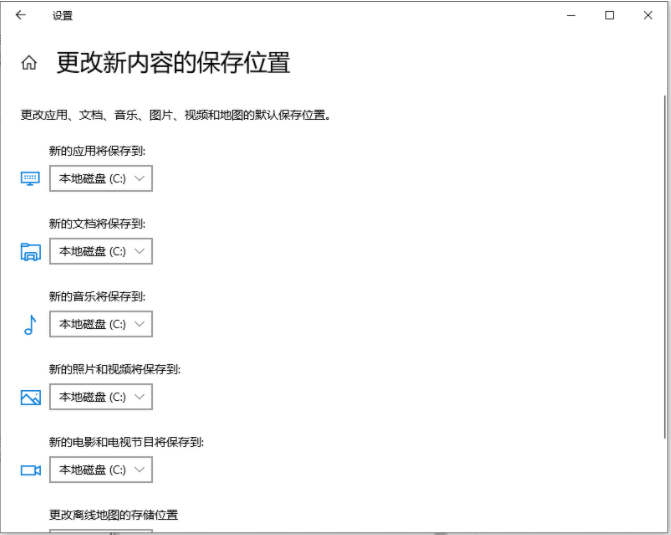Click the scrollbar's down arrow at the bottom
671x535 pixels.
coord(665,527)
